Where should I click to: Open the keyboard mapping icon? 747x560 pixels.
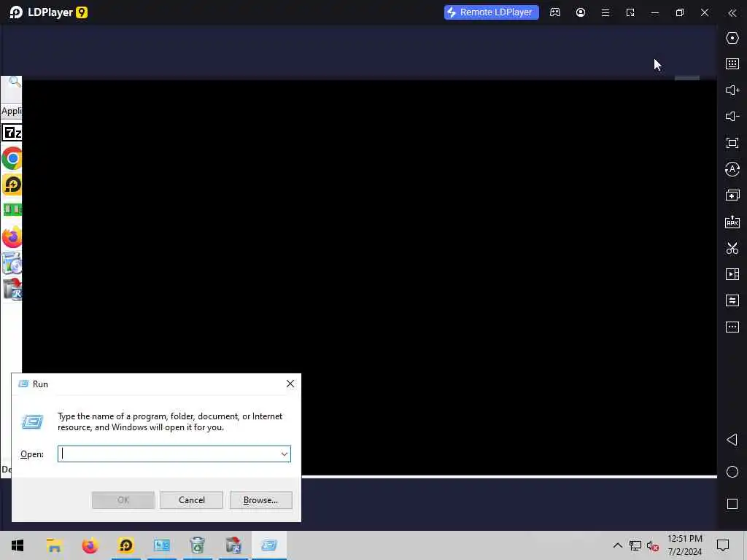(732, 64)
